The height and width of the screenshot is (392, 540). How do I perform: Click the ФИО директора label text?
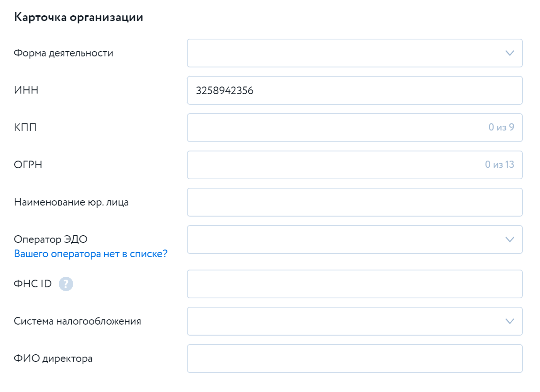click(x=54, y=359)
